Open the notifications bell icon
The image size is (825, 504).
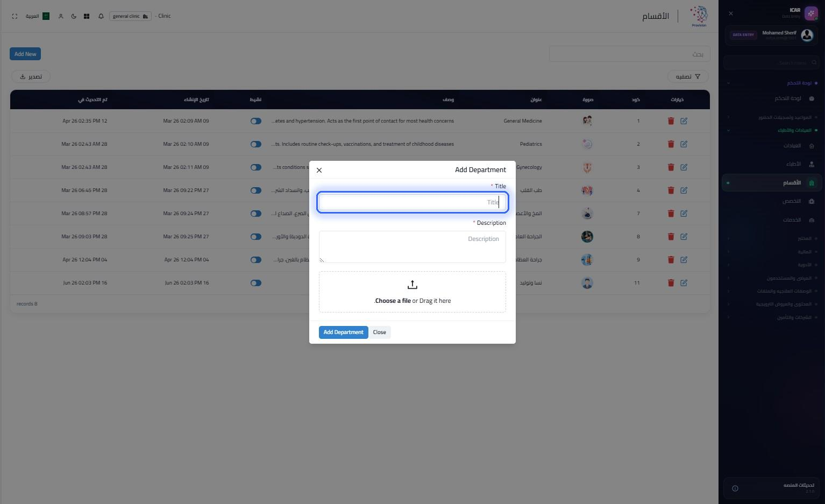coord(101,16)
